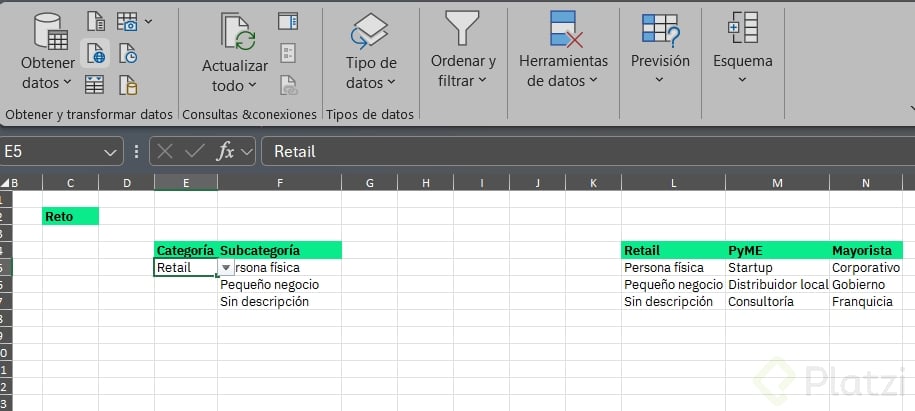Open Queries & Connections pane icon
915x411 pixels.
pyautogui.click(x=288, y=21)
